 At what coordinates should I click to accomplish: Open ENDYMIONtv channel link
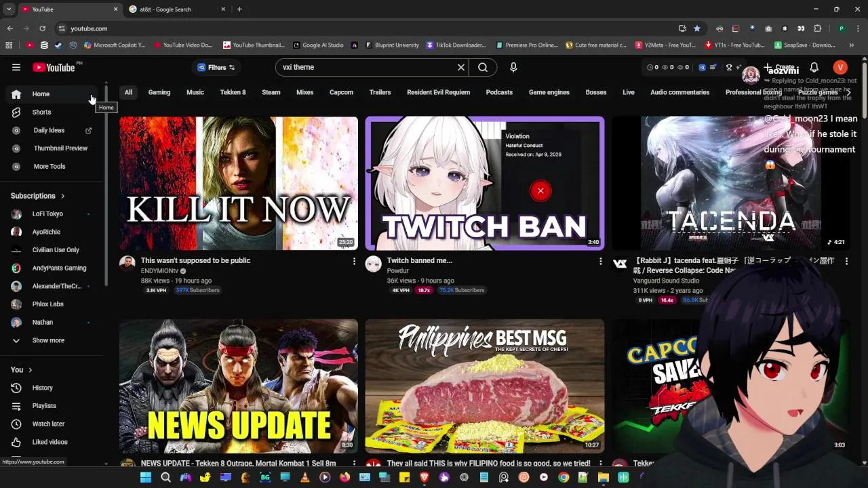point(160,271)
